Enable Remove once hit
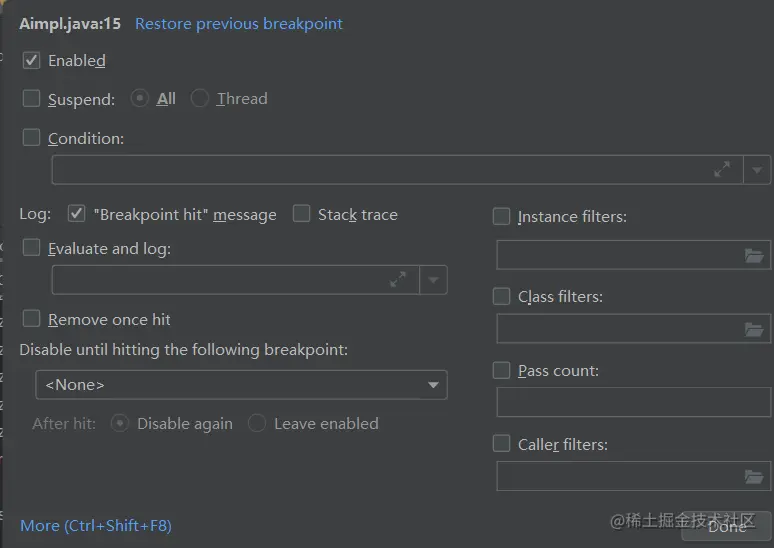This screenshot has width=774, height=548. click(x=31, y=318)
